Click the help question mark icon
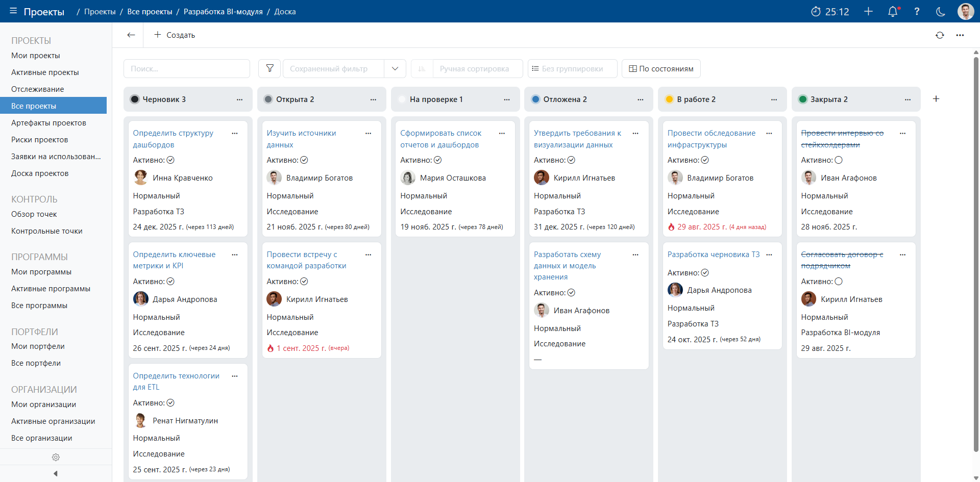Viewport: 980px width, 482px height. coord(917,12)
